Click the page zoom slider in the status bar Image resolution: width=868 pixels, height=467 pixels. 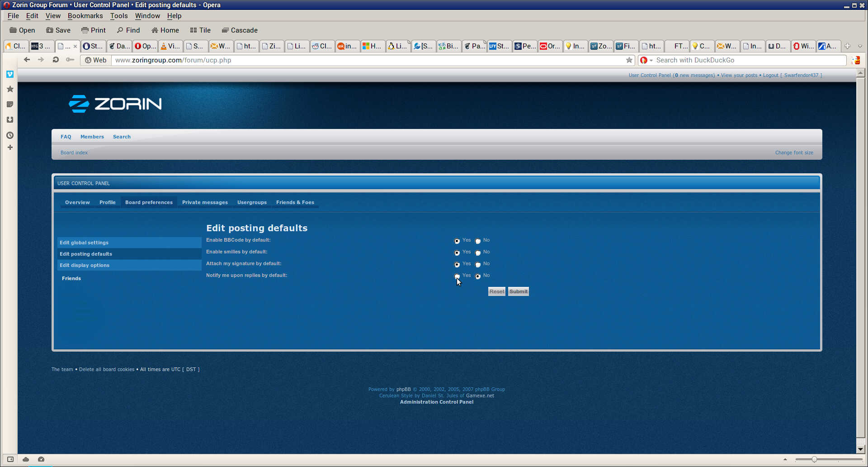[814, 459]
